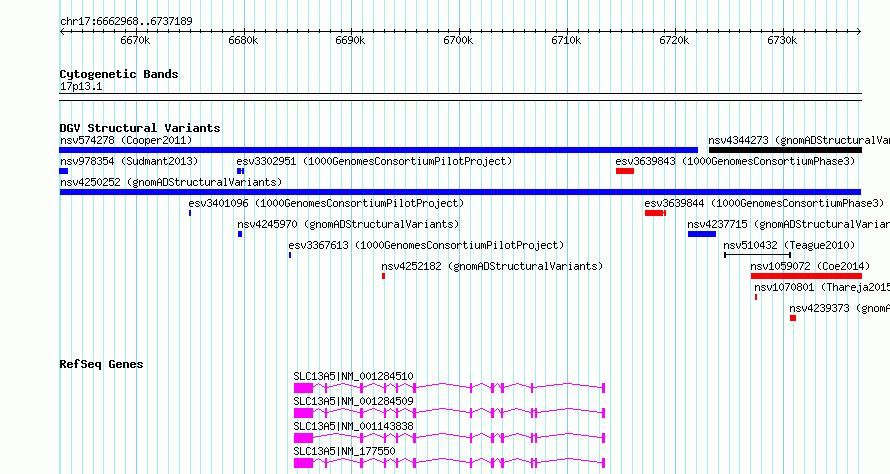Click the 6670k ruler position
The width and height of the screenshot is (890, 474).
point(135,41)
